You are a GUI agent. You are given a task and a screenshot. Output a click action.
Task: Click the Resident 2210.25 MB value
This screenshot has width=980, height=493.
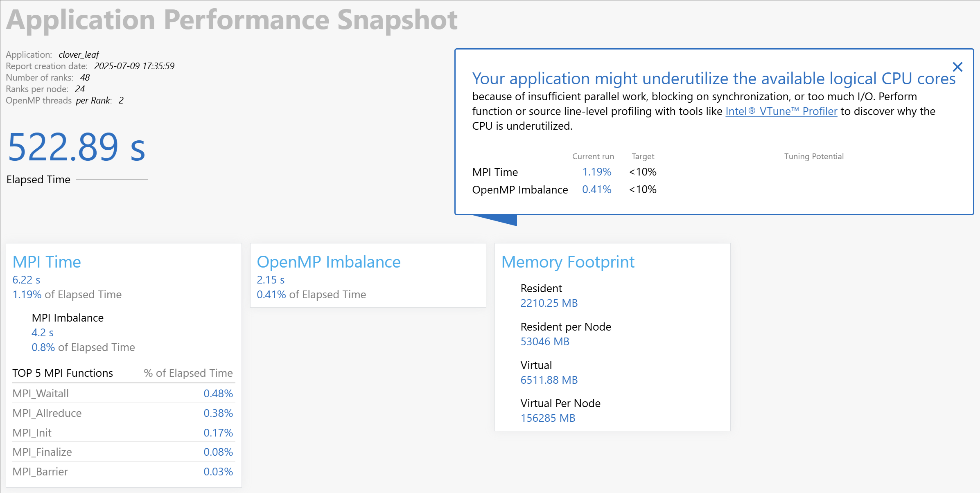tap(549, 303)
